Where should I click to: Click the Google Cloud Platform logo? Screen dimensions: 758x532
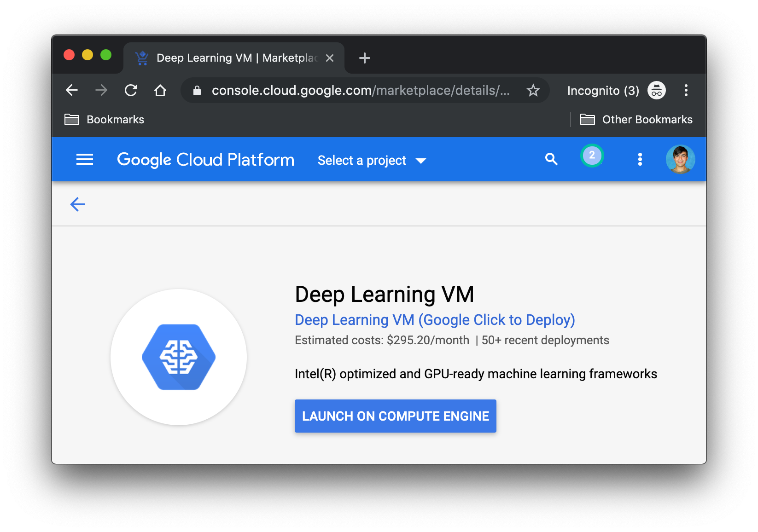coord(205,160)
